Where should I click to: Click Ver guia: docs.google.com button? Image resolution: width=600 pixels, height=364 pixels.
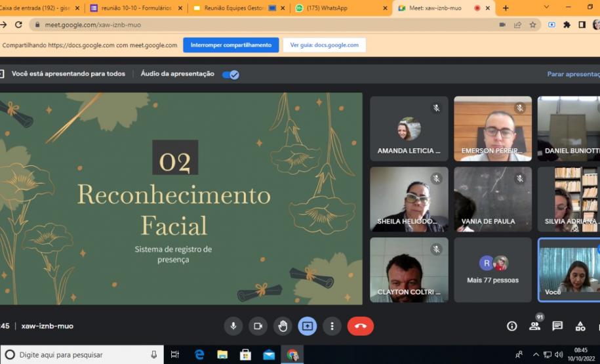tap(324, 45)
